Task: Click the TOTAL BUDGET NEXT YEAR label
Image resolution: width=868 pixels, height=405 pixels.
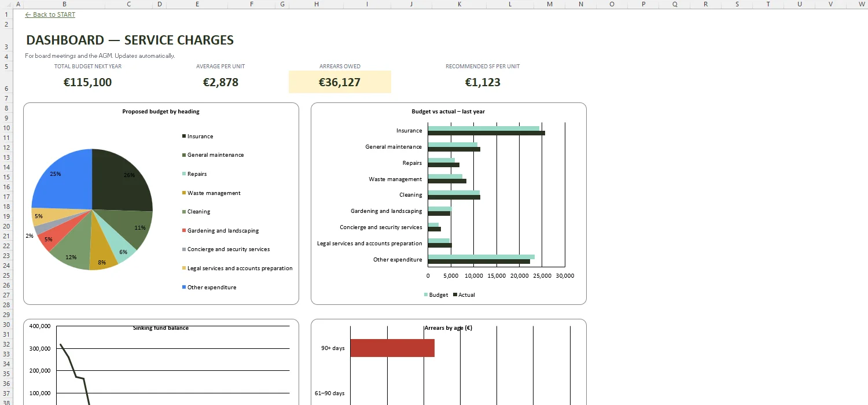Action: tap(88, 67)
